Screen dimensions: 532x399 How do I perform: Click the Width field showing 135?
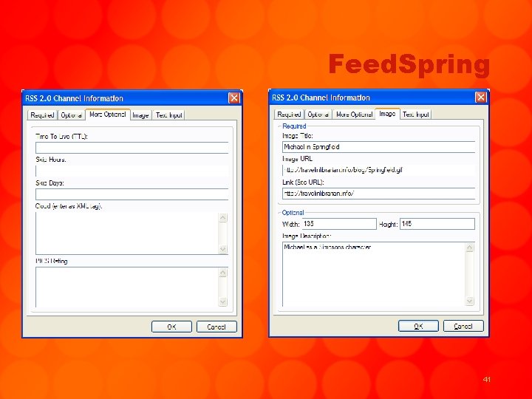(x=339, y=224)
